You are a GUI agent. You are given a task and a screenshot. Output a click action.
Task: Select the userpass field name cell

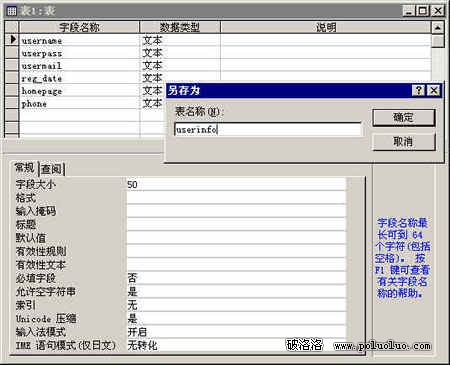(x=80, y=53)
